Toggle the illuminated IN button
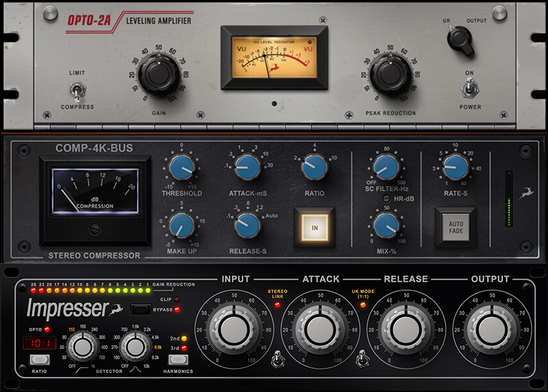 (x=314, y=227)
